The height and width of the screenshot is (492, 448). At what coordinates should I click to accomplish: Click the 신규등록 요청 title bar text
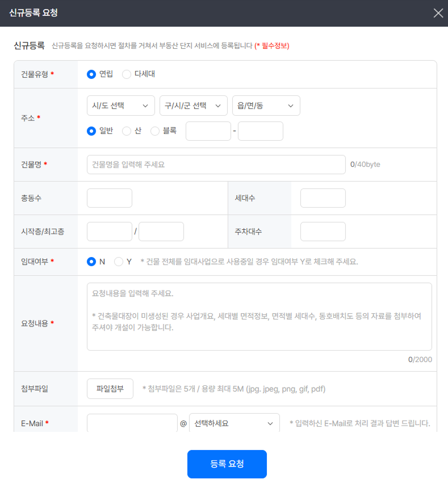click(34, 13)
